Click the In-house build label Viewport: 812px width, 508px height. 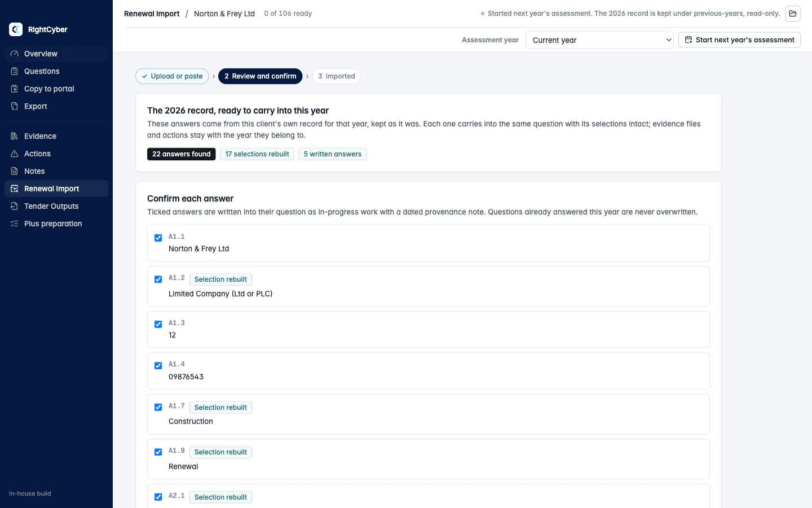[x=30, y=493]
